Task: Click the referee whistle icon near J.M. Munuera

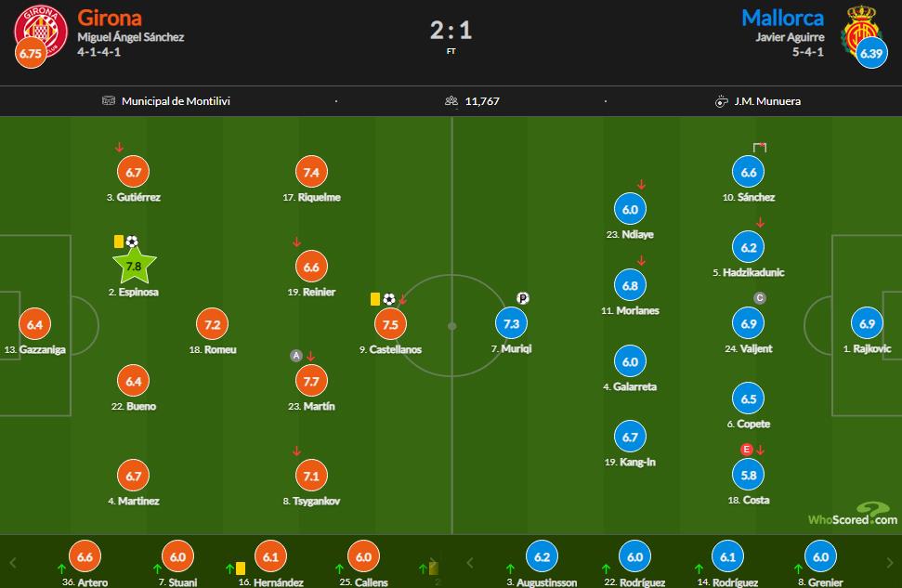Action: click(721, 101)
